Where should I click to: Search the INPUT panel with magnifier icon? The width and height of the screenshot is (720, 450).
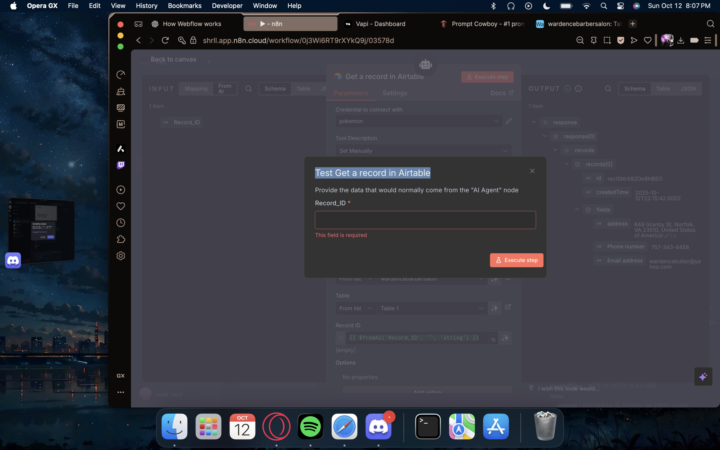248,89
